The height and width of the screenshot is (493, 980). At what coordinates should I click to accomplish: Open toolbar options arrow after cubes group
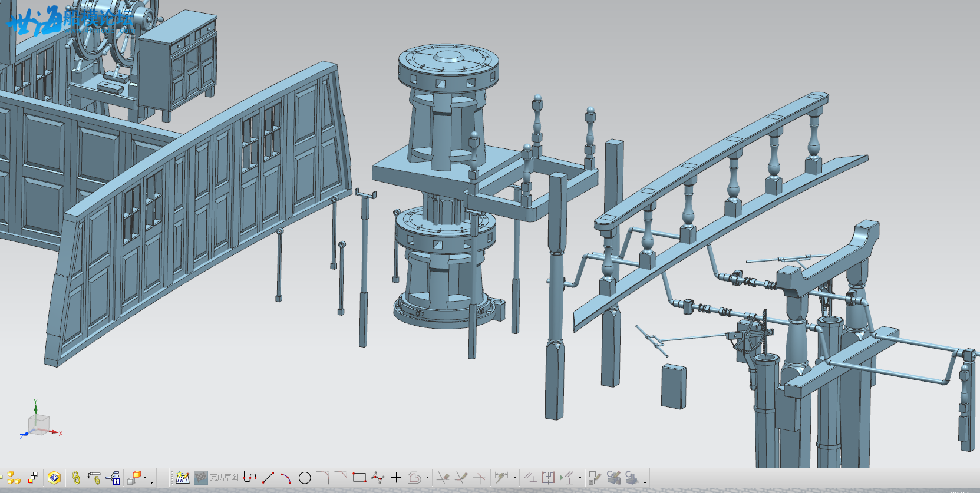(152, 482)
